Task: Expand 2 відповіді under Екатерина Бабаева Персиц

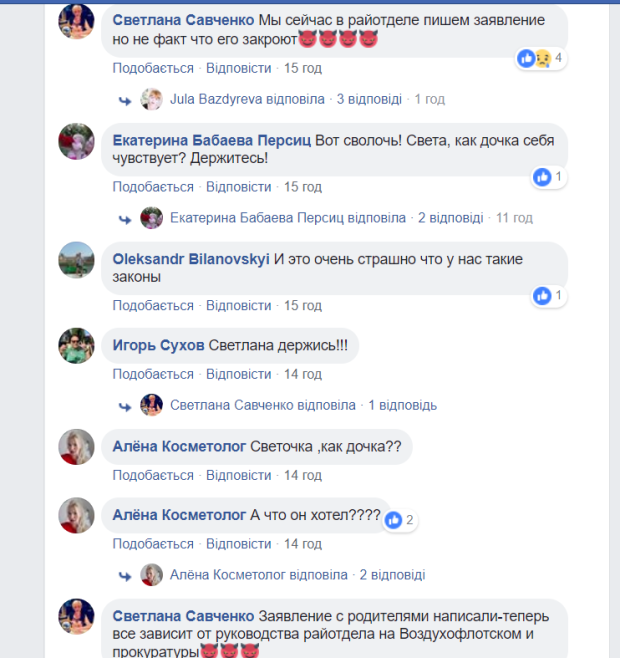Action: point(450,218)
